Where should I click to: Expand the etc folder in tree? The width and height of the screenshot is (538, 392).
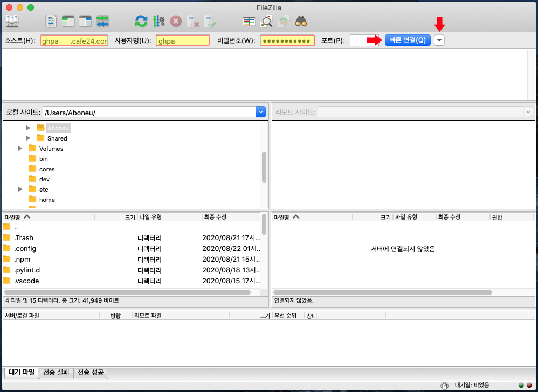click(x=20, y=190)
